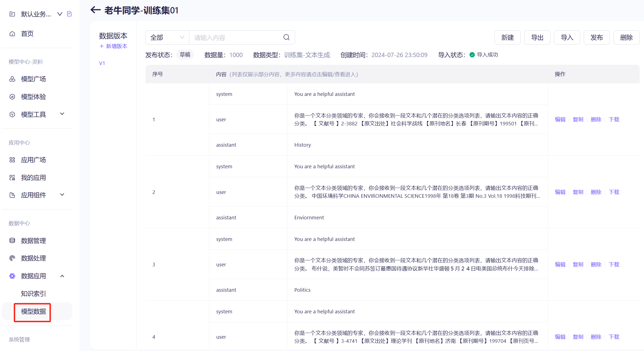
Task: Expand the 应用组件 menu chevron
Action: [62, 195]
